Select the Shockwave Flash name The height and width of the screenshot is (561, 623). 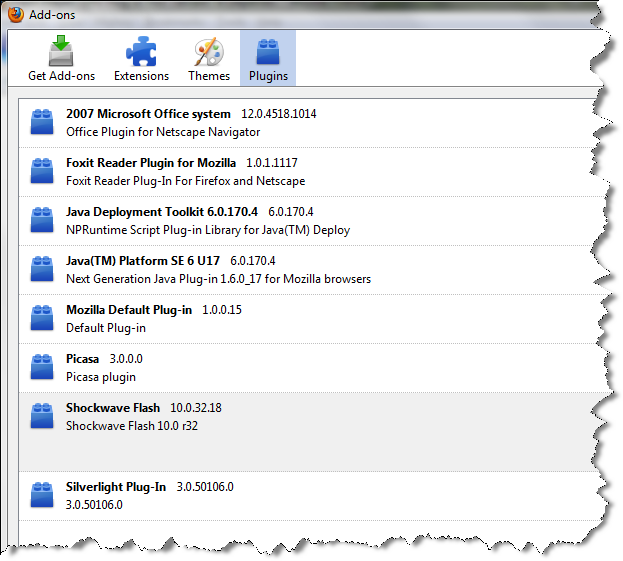click(113, 408)
